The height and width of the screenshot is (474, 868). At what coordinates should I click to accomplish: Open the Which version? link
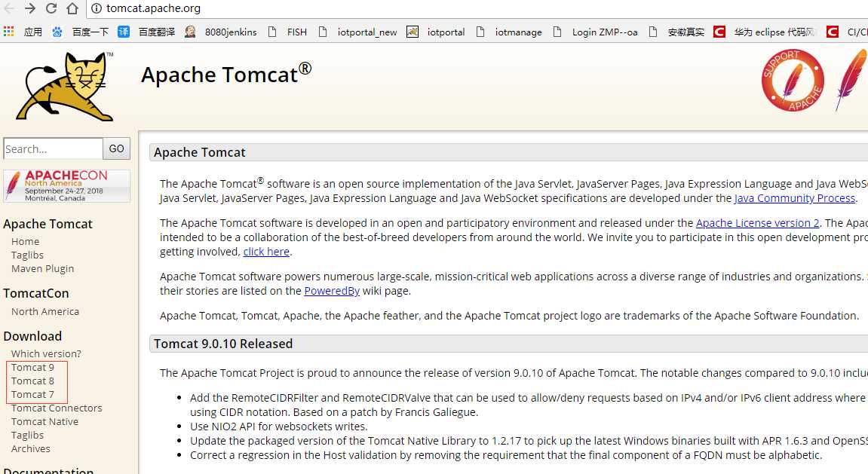pyautogui.click(x=46, y=353)
